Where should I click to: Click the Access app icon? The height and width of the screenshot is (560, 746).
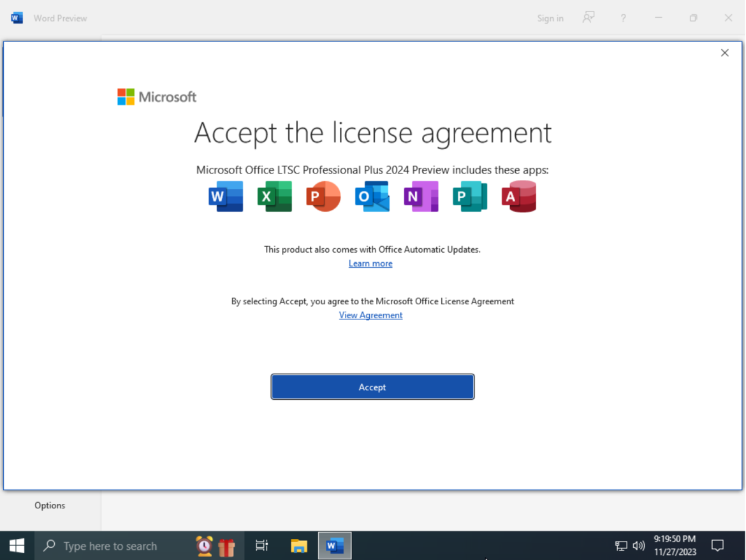coord(518,196)
